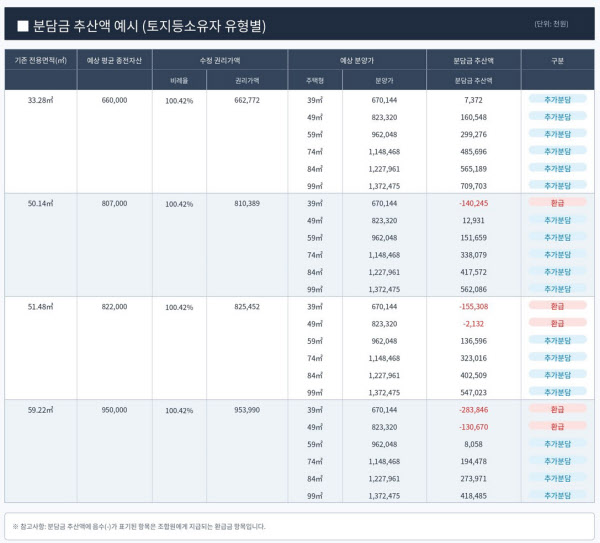600x543 pixels.
Task: Select the red -283,846 refund amount
Action: 473,410
